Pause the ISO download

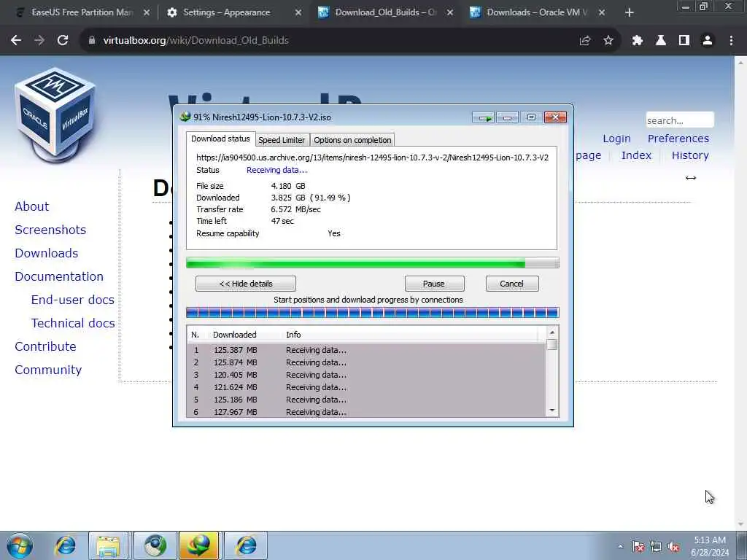tap(434, 284)
